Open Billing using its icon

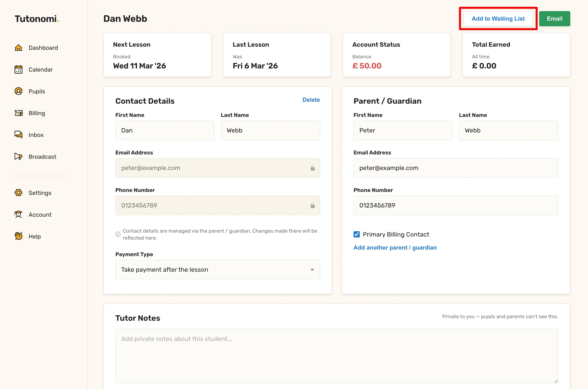click(x=18, y=113)
